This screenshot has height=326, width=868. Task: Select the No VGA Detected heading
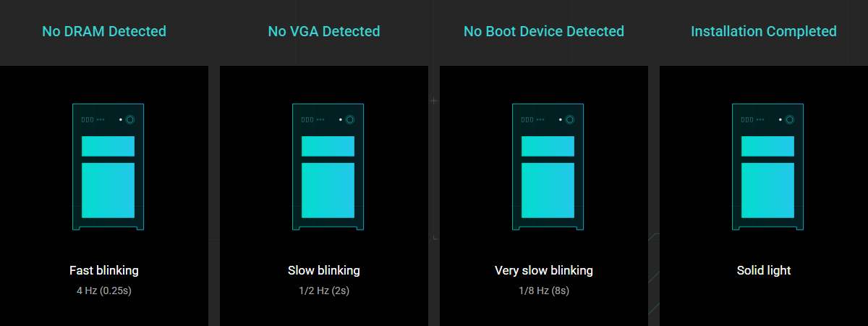(324, 31)
